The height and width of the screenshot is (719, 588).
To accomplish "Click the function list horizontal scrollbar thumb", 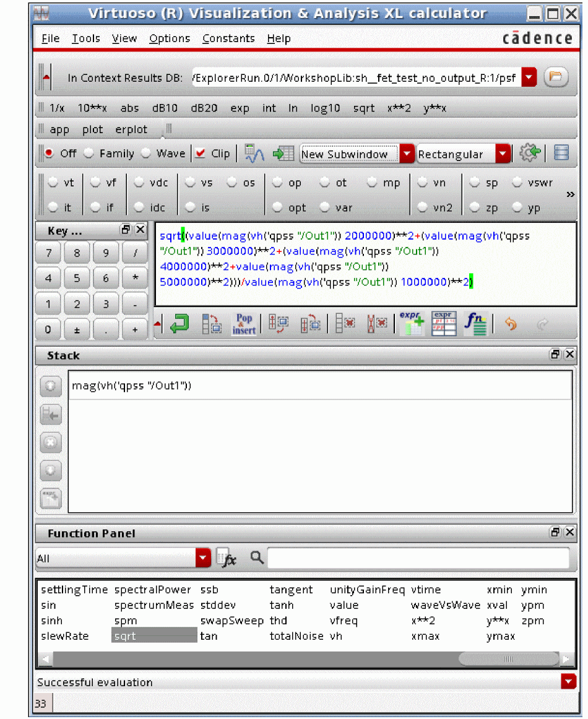I will [508, 658].
